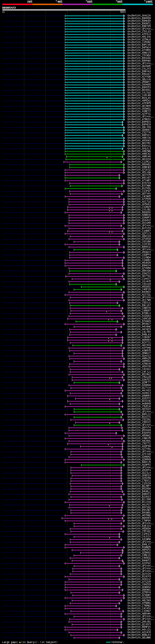
Task: Select the UniRef100_B4FWI4 label
Action: tap(139, 48)
